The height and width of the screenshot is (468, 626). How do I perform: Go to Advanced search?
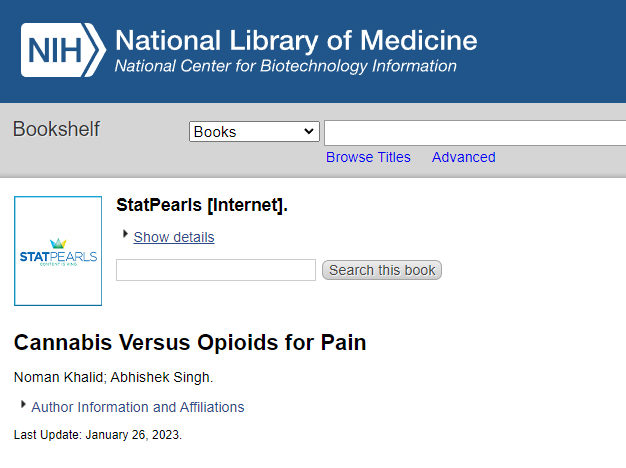tap(463, 157)
